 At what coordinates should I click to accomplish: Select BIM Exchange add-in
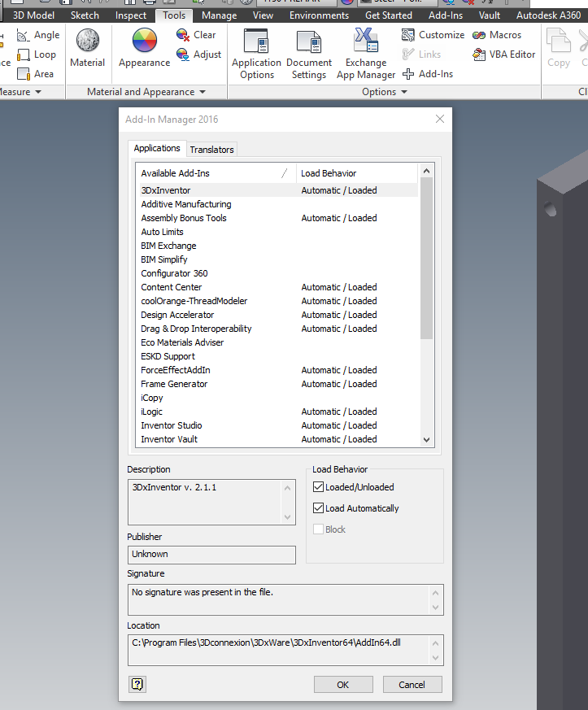coord(278,246)
